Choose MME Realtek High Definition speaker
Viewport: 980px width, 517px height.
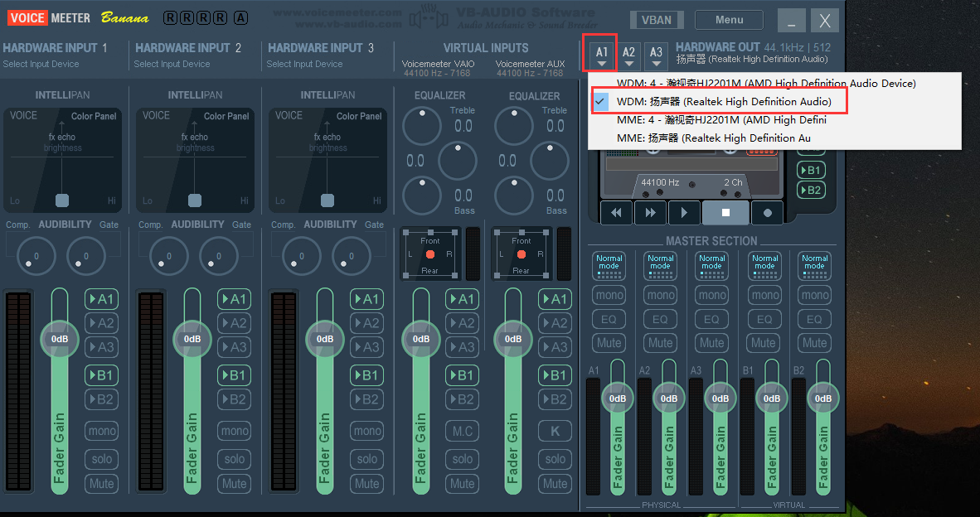click(774, 138)
